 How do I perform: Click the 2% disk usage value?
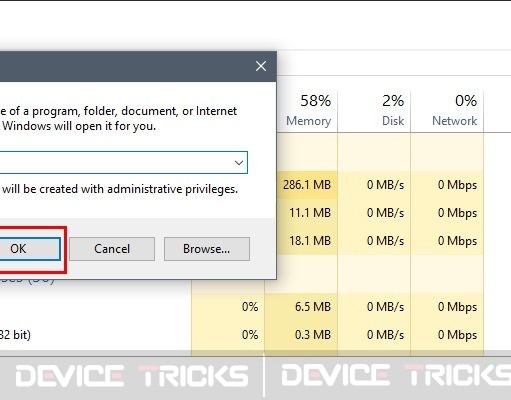(x=393, y=101)
